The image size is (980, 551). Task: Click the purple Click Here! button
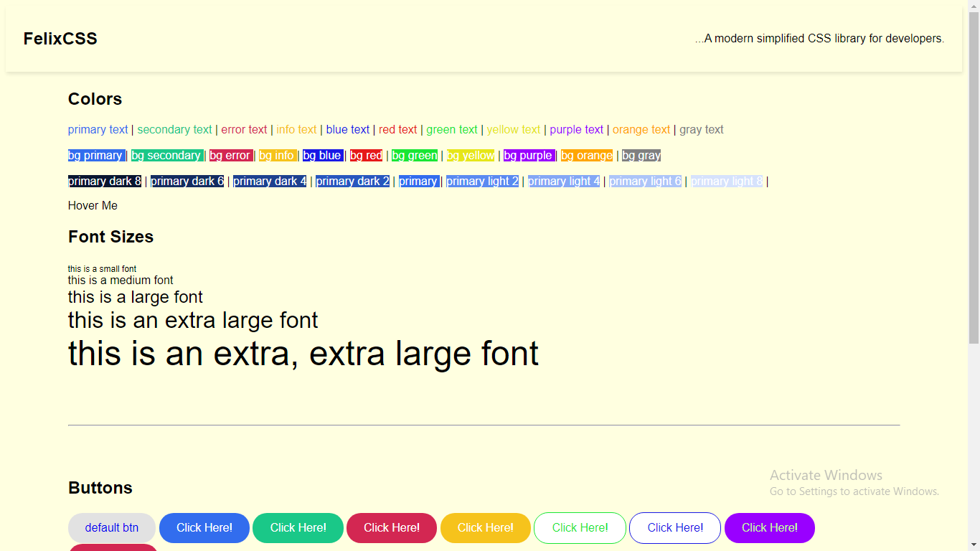(x=769, y=527)
